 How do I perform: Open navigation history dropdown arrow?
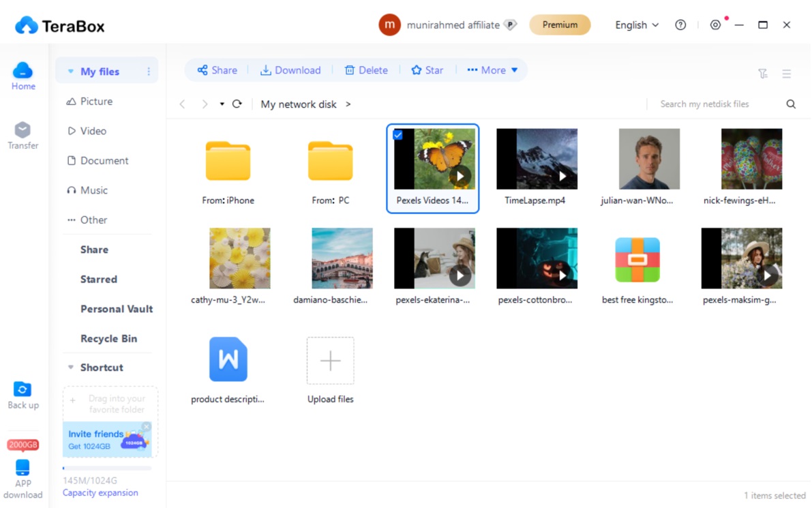pos(222,104)
